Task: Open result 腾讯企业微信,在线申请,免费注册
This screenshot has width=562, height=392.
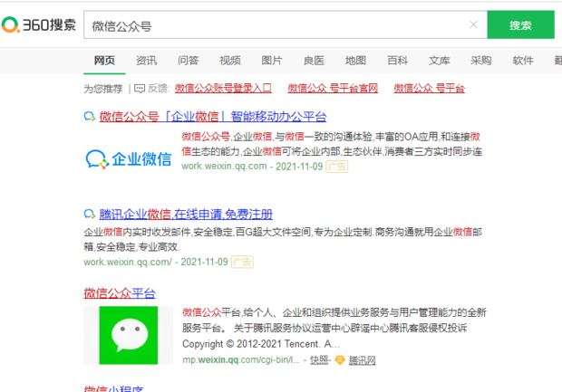Action: coord(186,214)
